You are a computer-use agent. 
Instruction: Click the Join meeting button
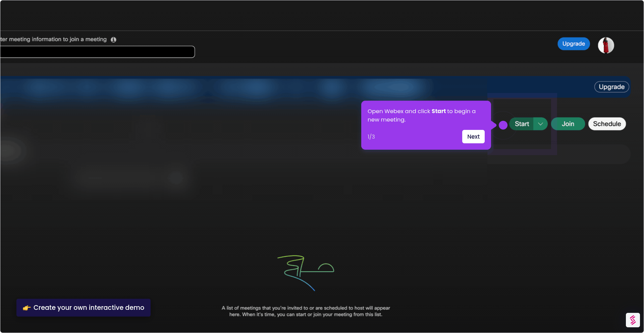click(568, 124)
